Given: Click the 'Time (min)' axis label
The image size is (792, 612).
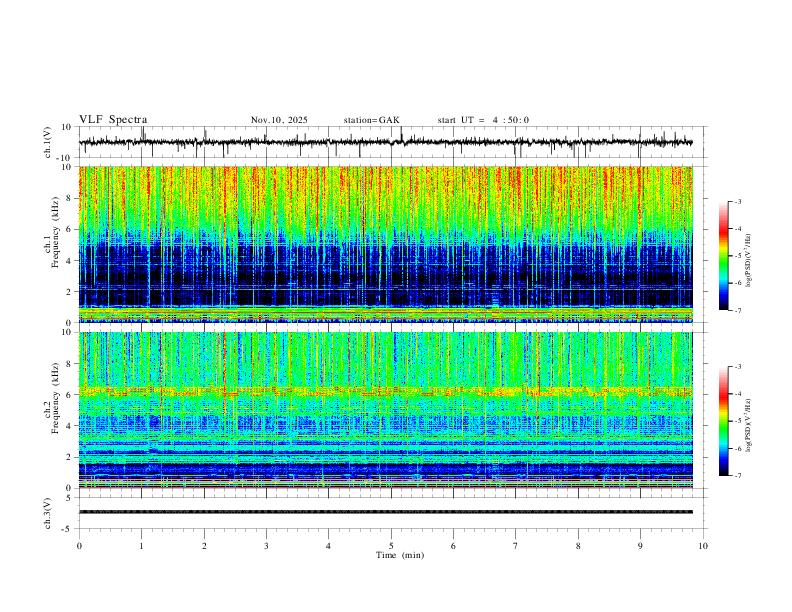Looking at the screenshot, I should (400, 555).
